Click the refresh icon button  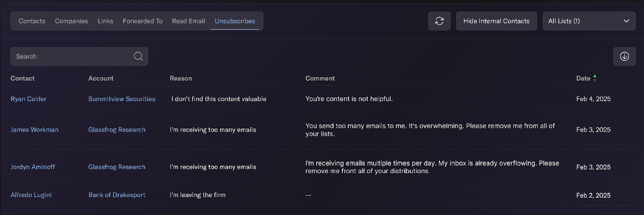(x=439, y=21)
